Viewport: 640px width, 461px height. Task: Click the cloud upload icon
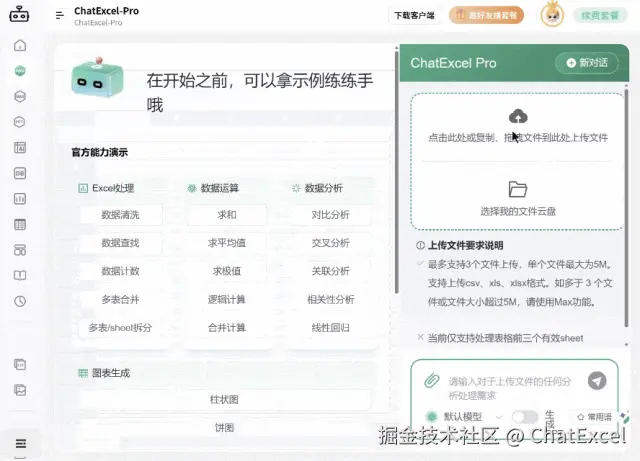[x=518, y=116]
